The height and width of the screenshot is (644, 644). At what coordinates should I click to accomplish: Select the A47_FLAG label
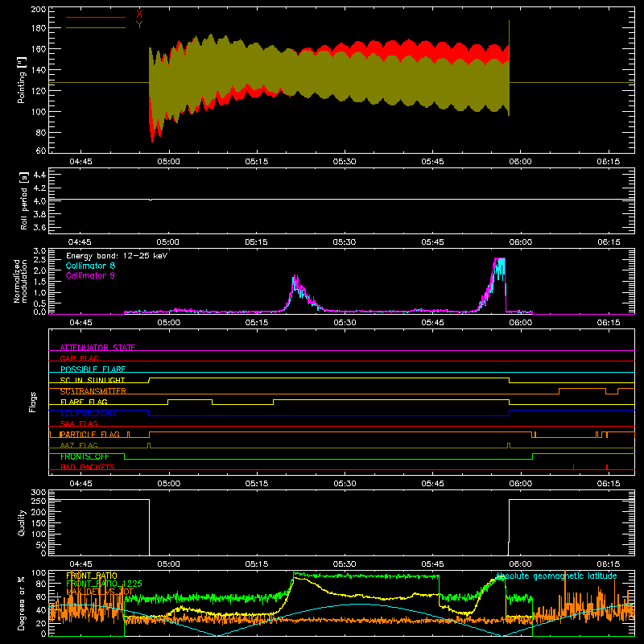79,445
